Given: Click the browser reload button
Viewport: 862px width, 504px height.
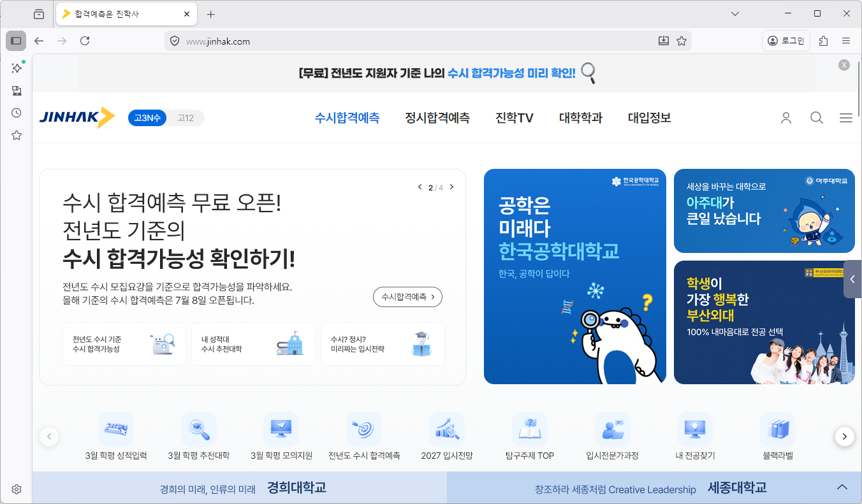Looking at the screenshot, I should (85, 41).
